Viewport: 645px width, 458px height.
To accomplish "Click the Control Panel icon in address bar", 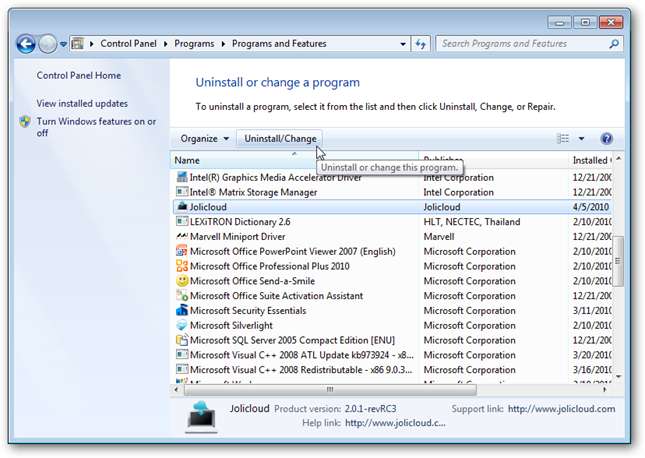I will click(x=77, y=44).
